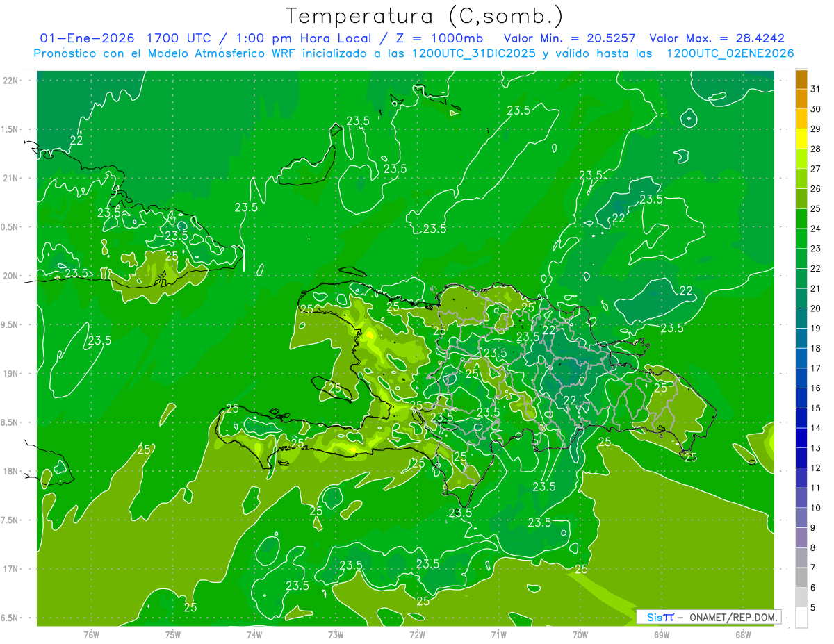Click the "74W" longitude axis label
This screenshot has height=644, width=834.
pyautogui.click(x=254, y=634)
